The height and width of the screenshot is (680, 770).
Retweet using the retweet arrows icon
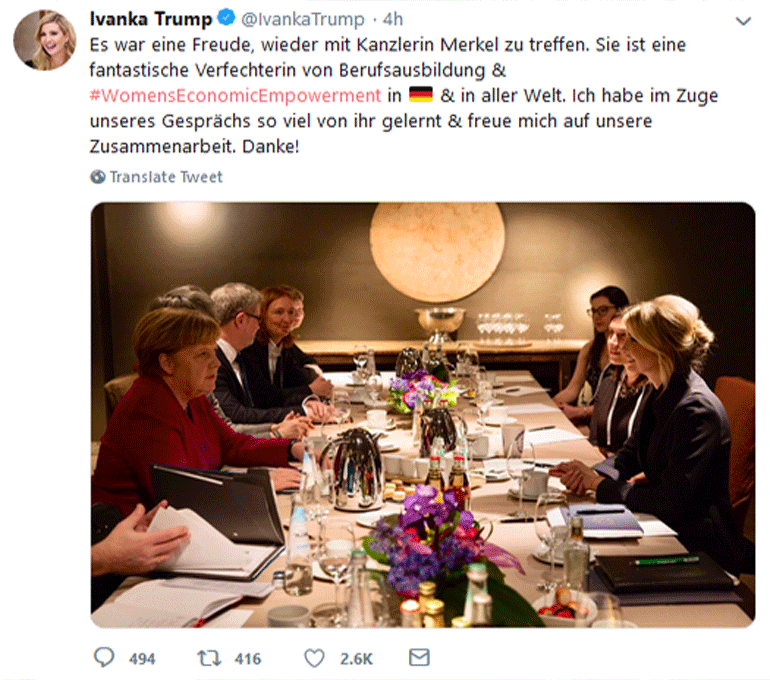point(208,657)
